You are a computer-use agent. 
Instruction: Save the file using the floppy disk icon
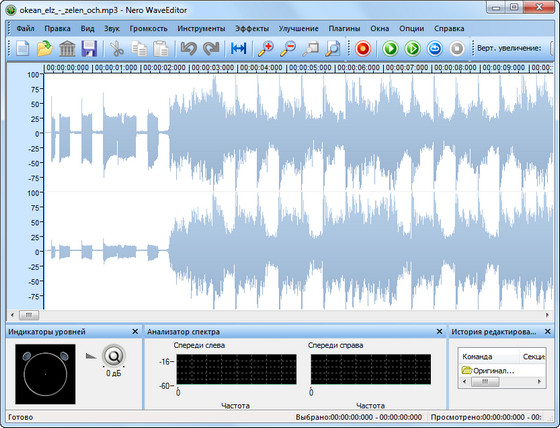point(89,49)
